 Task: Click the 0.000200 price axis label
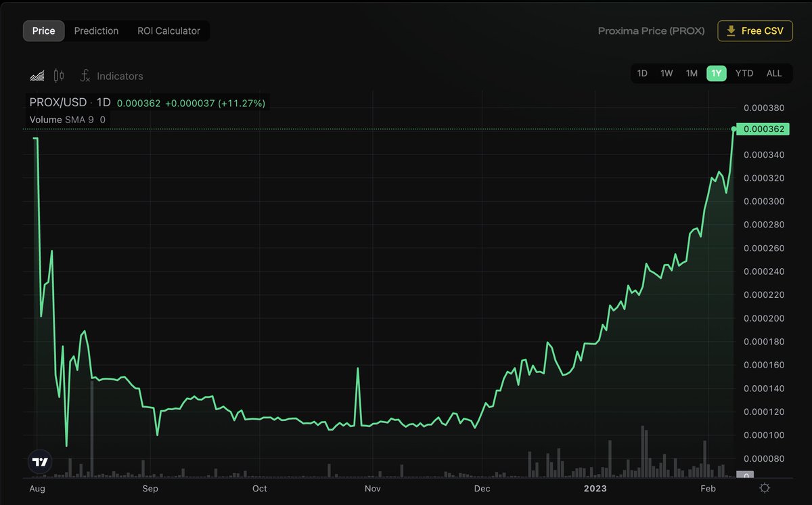pyautogui.click(x=763, y=318)
